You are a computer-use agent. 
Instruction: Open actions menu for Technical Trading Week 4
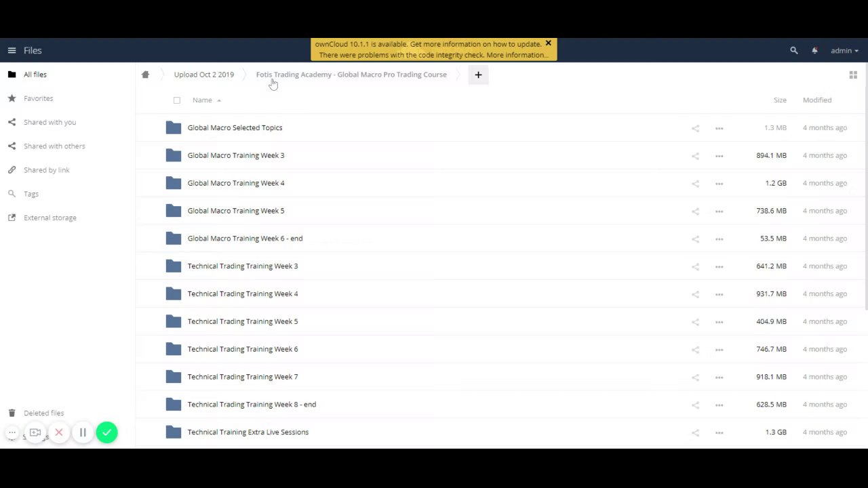(x=719, y=294)
